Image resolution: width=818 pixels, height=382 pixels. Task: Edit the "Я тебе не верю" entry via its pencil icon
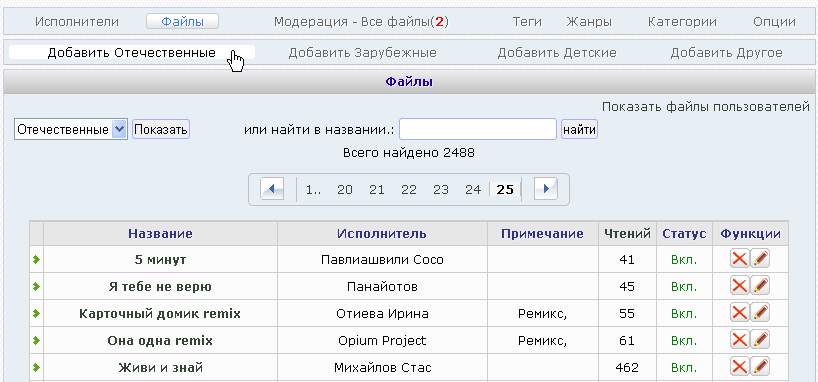click(761, 285)
